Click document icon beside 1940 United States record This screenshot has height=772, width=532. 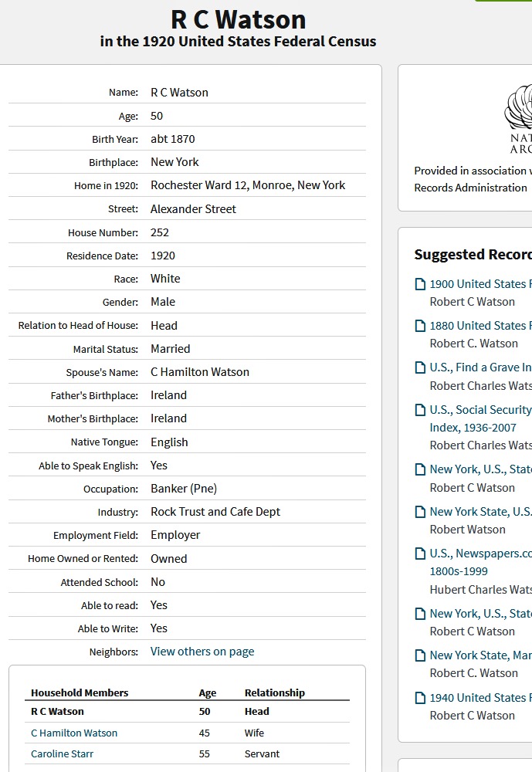pos(420,698)
